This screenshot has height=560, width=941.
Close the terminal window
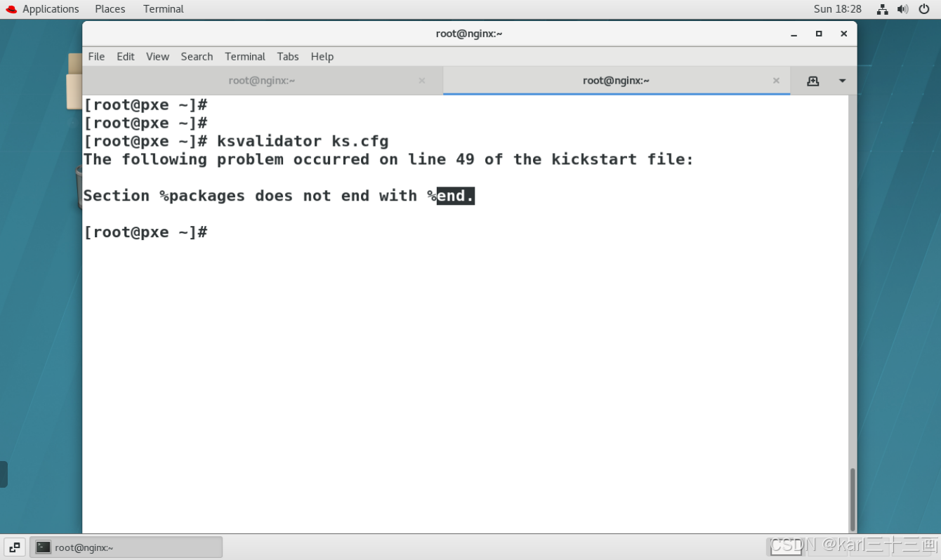(x=843, y=34)
